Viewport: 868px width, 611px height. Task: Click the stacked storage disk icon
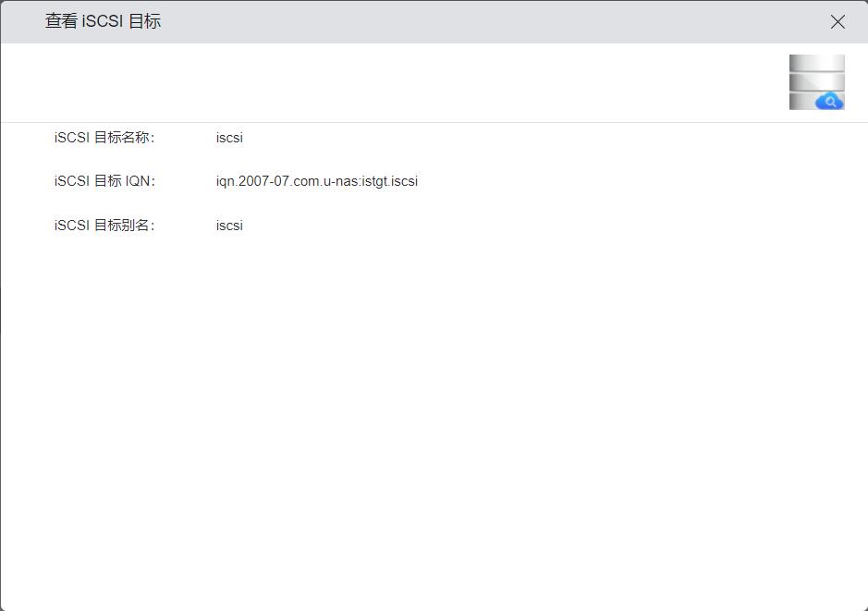pyautogui.click(x=816, y=81)
